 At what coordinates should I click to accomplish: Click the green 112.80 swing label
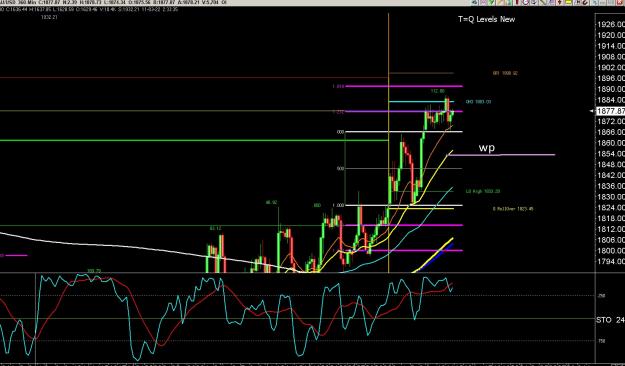point(437,91)
